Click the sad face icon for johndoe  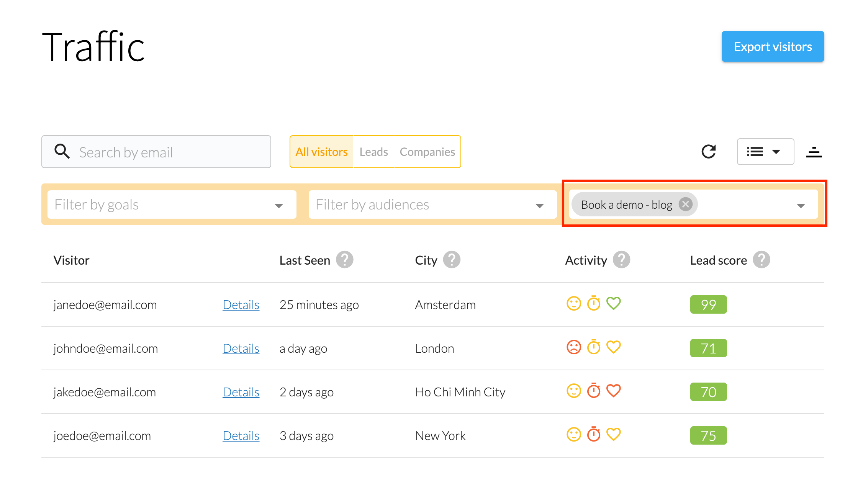pyautogui.click(x=573, y=347)
